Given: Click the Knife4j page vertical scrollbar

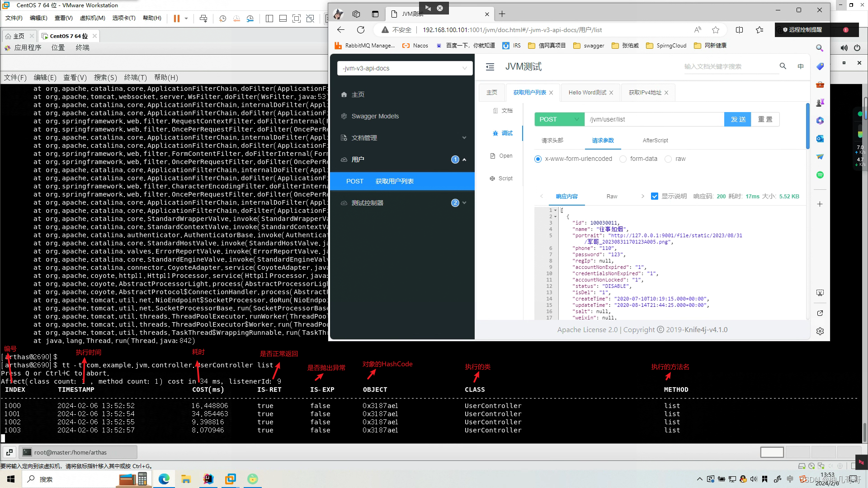Looking at the screenshot, I should tap(807, 126).
